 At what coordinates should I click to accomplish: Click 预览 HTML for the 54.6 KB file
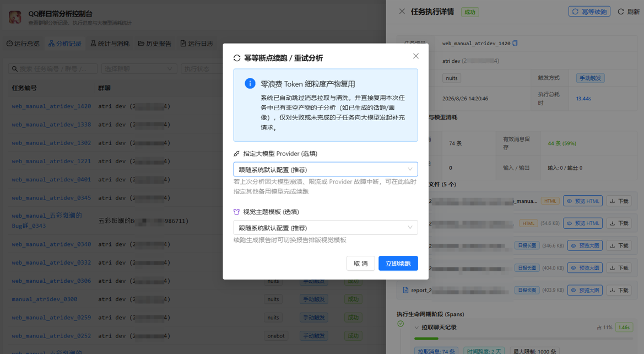(583, 223)
